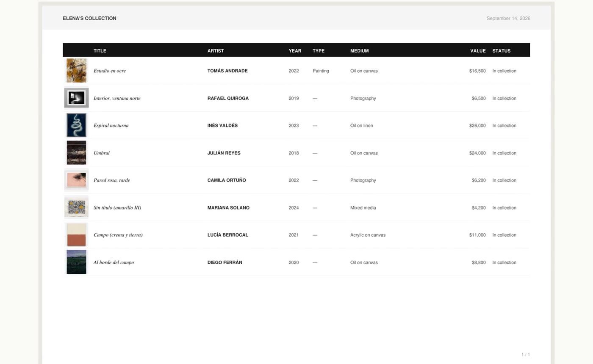Click the Acrylic on canvas medium cell
Viewport: 593px width, 364px height.
[368, 234]
